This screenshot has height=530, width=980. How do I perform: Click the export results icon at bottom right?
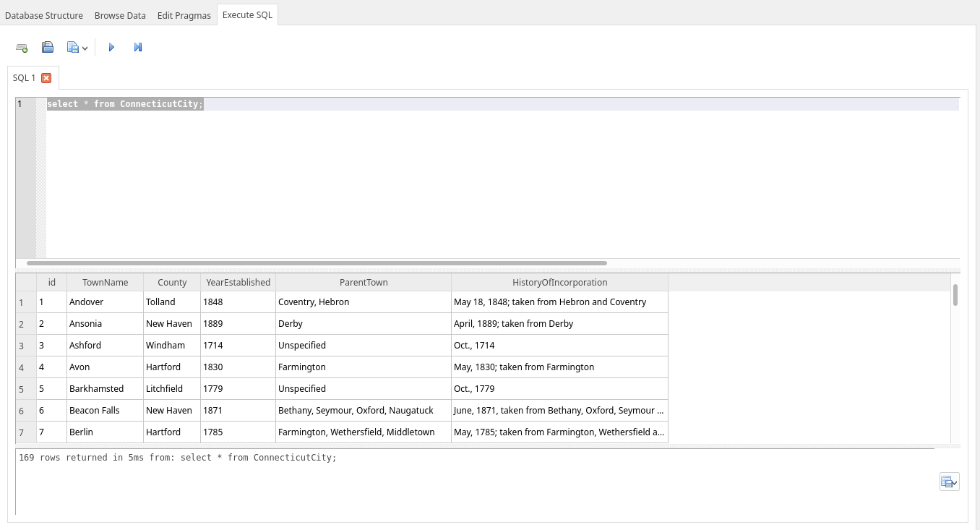coord(946,482)
